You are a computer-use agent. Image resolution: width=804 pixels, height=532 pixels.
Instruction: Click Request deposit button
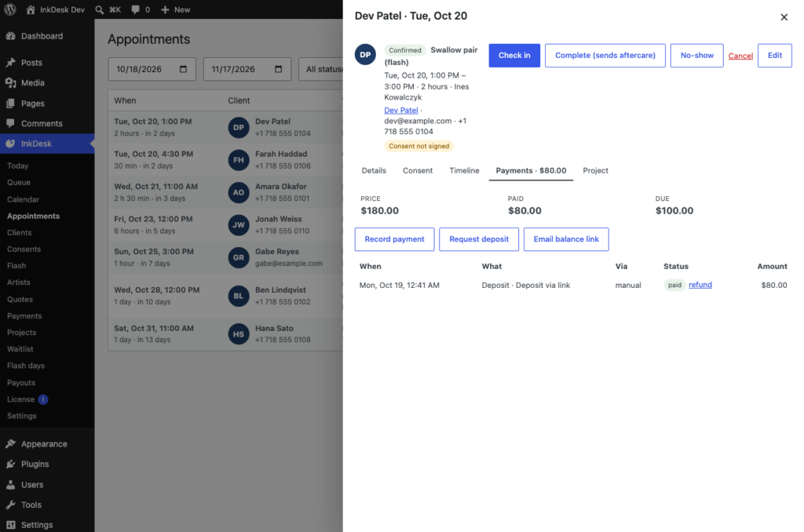pos(479,239)
